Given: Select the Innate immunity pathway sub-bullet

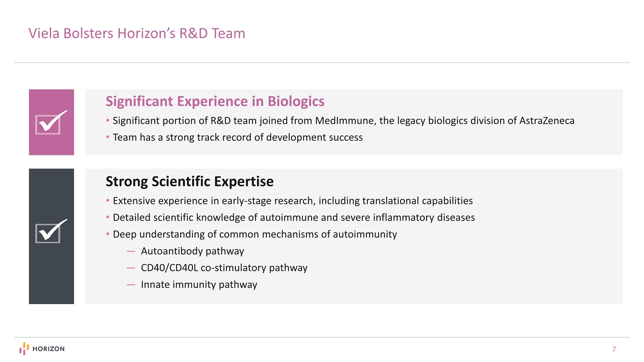Looking at the screenshot, I should point(199,285).
